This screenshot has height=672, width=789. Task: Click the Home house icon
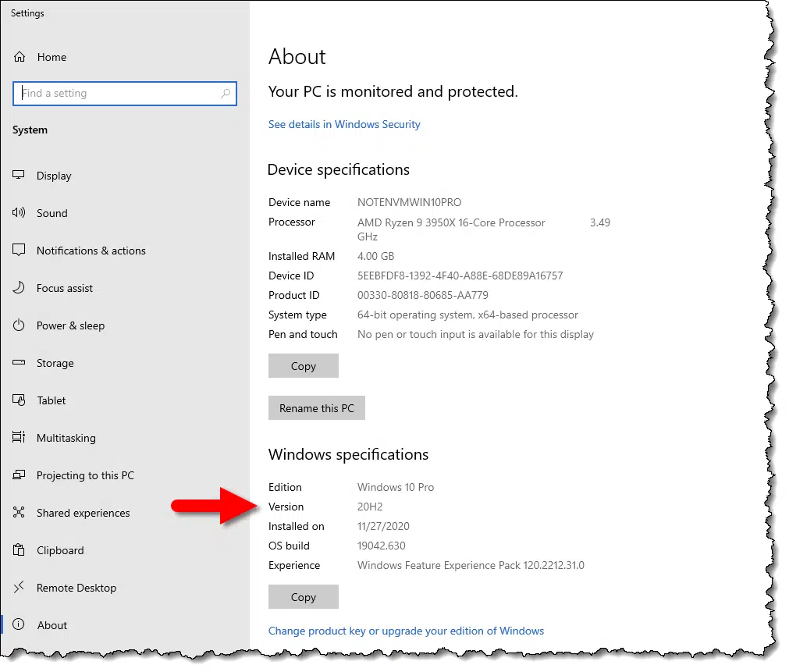tap(20, 57)
